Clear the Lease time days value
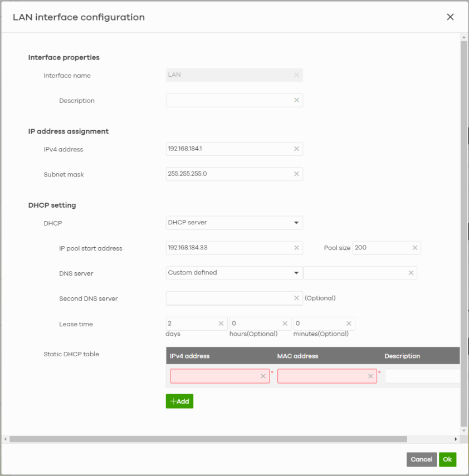Image resolution: width=469 pixels, height=476 pixels. [221, 323]
